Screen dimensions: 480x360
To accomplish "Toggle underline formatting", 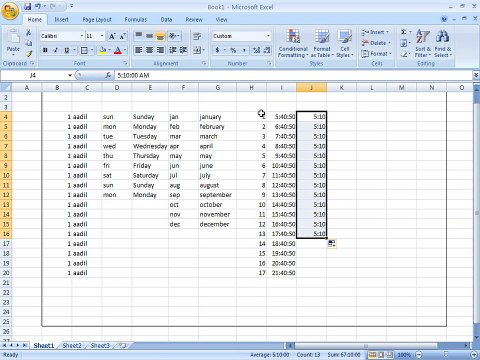I will pos(67,50).
